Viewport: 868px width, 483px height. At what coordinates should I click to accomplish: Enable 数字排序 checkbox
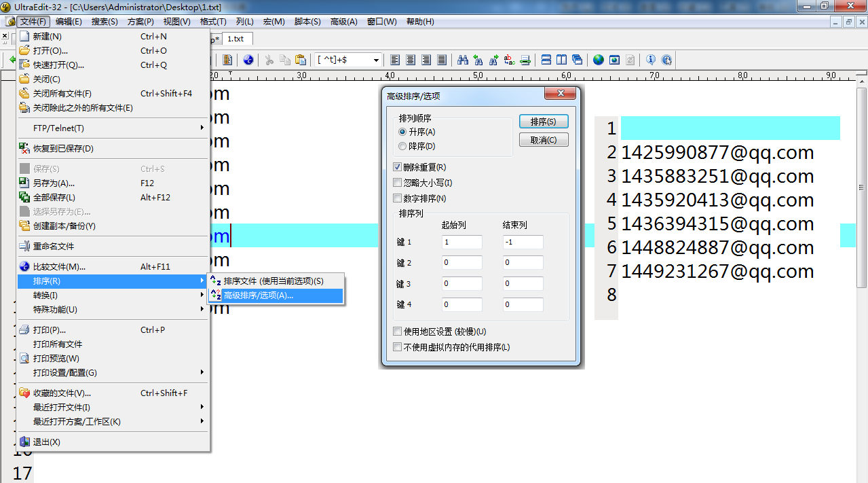(398, 198)
